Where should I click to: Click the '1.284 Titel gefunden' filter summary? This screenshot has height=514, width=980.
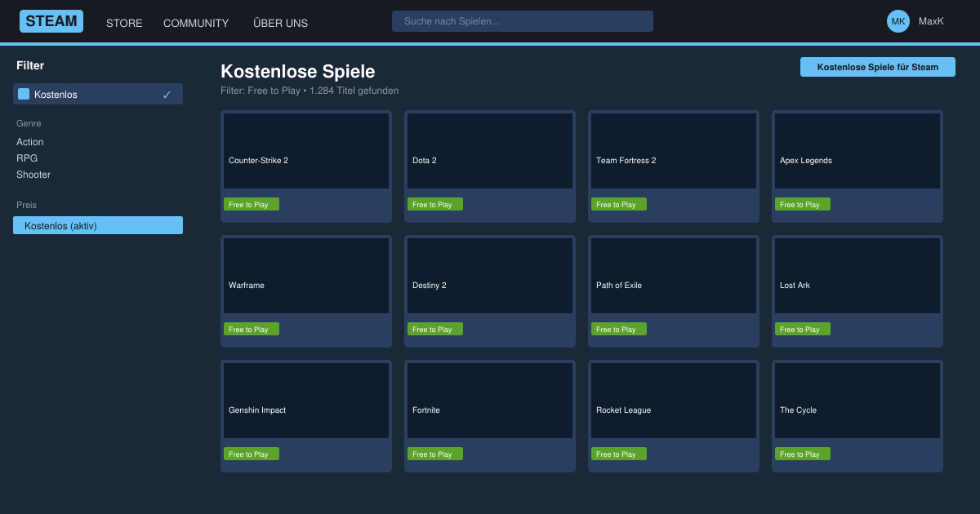pyautogui.click(x=354, y=91)
